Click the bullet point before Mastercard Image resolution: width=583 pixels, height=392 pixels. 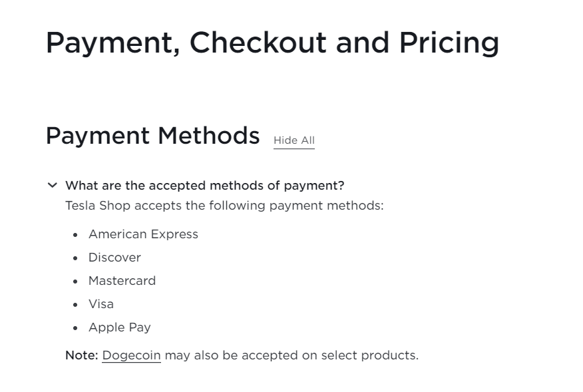75,282
